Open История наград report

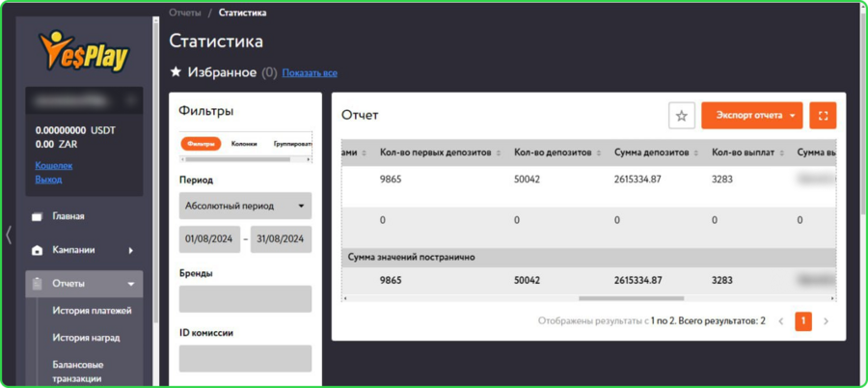(x=86, y=337)
